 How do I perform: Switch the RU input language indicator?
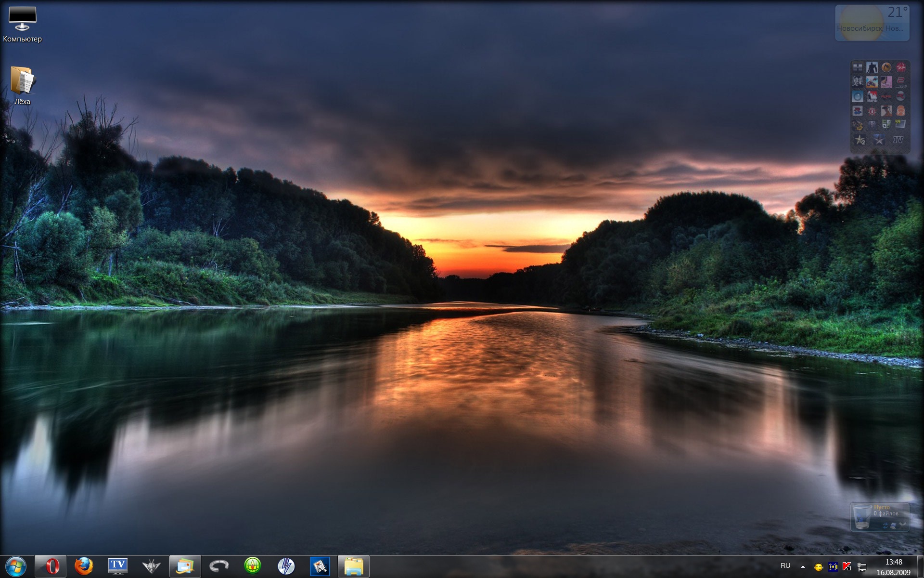[785, 565]
